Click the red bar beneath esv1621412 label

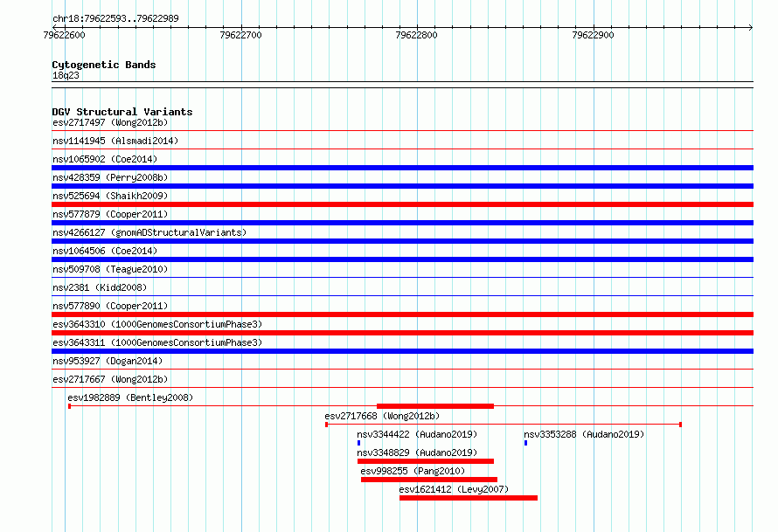point(469,498)
